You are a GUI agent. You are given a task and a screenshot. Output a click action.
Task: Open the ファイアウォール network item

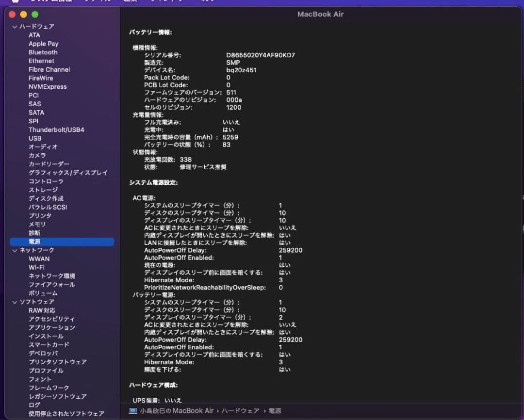pos(52,285)
